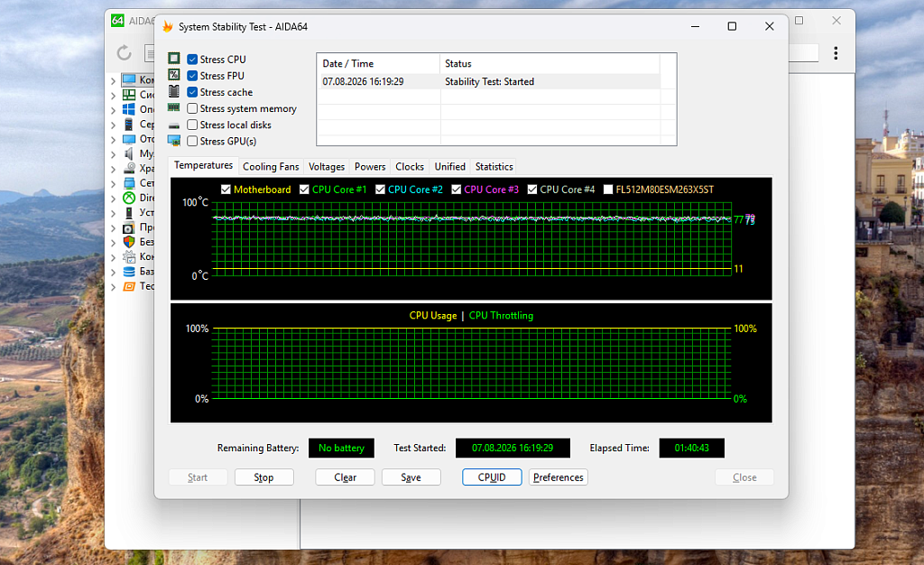Select the software disc icon in the AIDA64 tree
The image size is (924, 565).
129,227
